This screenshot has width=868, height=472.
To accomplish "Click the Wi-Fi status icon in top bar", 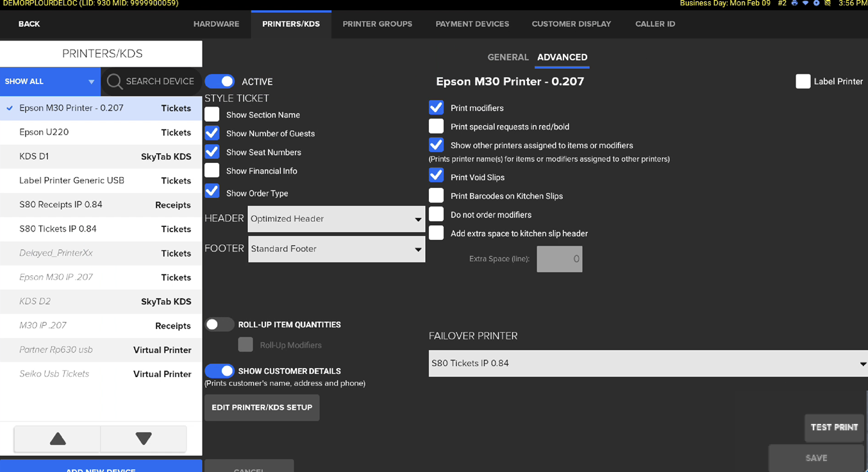I will pyautogui.click(x=805, y=4).
